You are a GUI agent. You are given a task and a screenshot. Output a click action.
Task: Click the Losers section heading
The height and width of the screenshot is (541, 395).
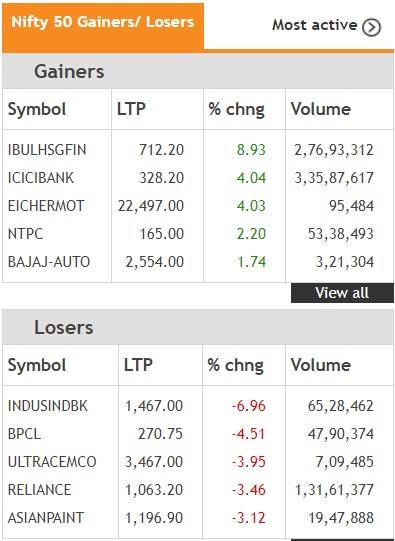pos(63,327)
